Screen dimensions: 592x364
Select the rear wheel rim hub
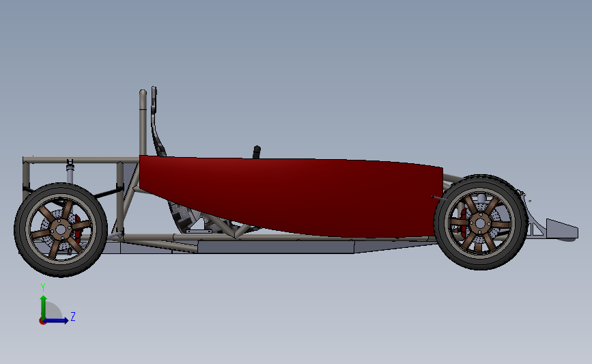(x=60, y=229)
